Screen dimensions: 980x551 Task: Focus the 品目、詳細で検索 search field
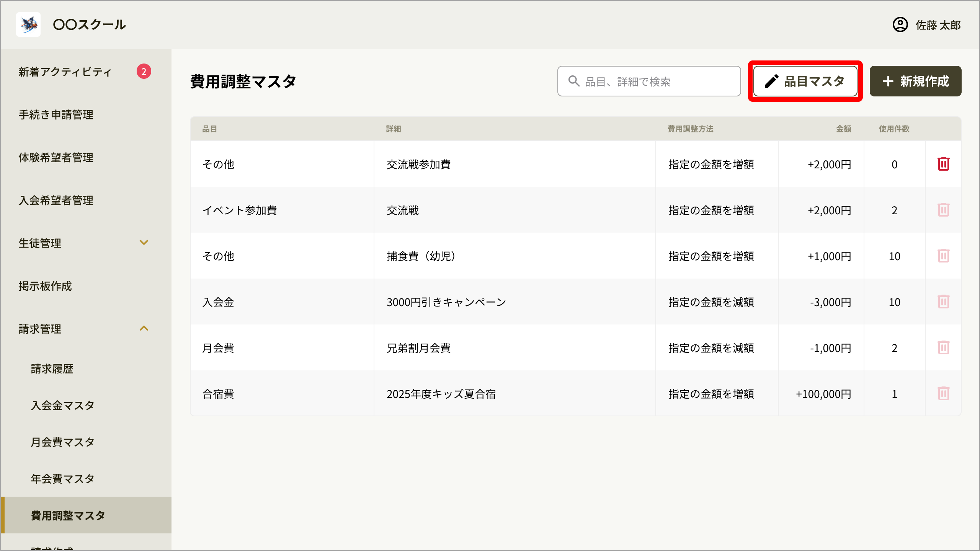(x=649, y=81)
